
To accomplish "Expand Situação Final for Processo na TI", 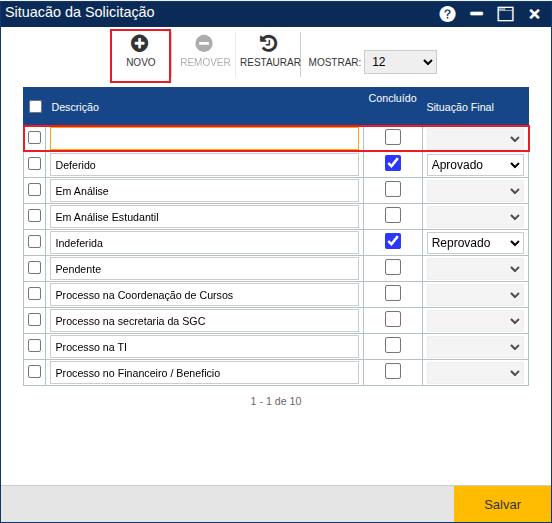I will (475, 347).
